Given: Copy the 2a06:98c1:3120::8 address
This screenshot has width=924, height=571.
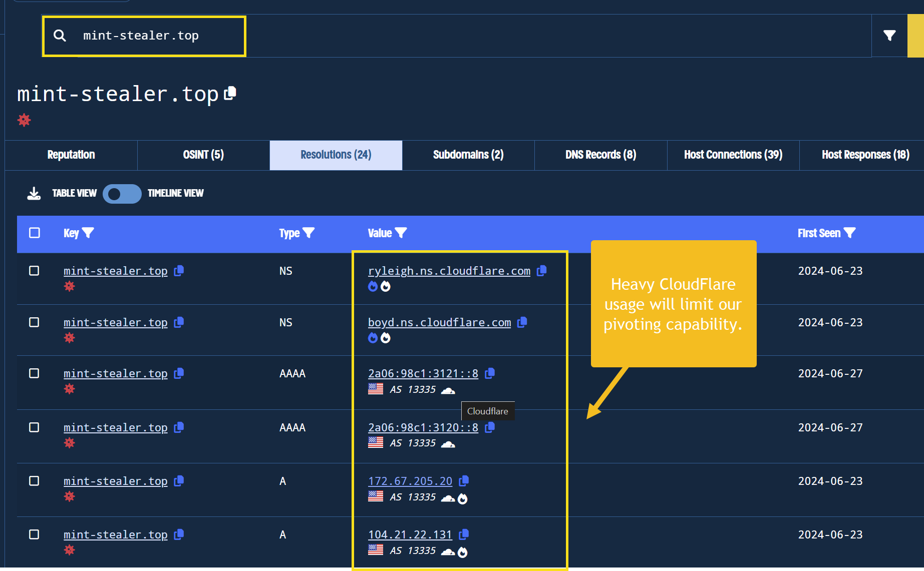Looking at the screenshot, I should click(490, 427).
